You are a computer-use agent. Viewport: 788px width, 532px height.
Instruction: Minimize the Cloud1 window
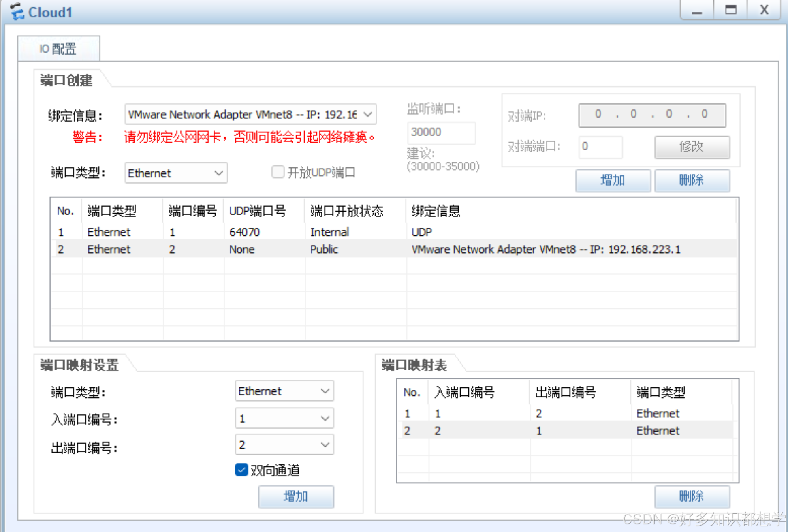click(696, 11)
